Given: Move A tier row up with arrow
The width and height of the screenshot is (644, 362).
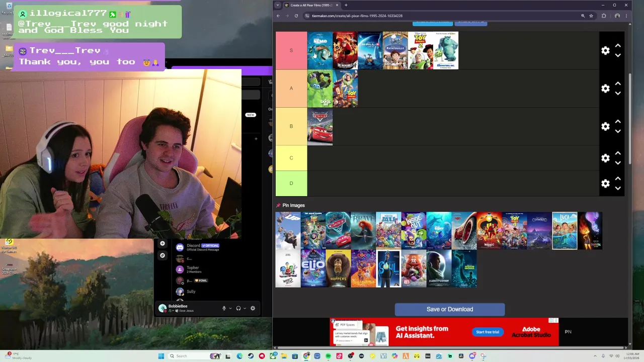Looking at the screenshot, I should pos(618,84).
